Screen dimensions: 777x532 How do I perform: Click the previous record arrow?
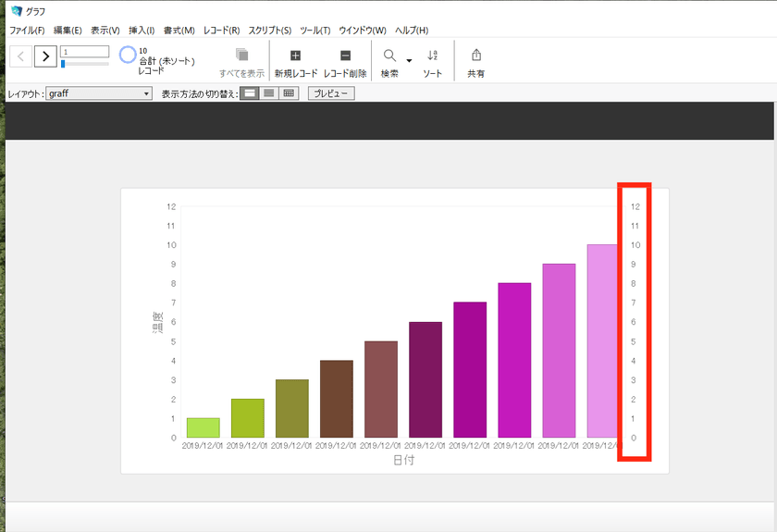[x=21, y=56]
